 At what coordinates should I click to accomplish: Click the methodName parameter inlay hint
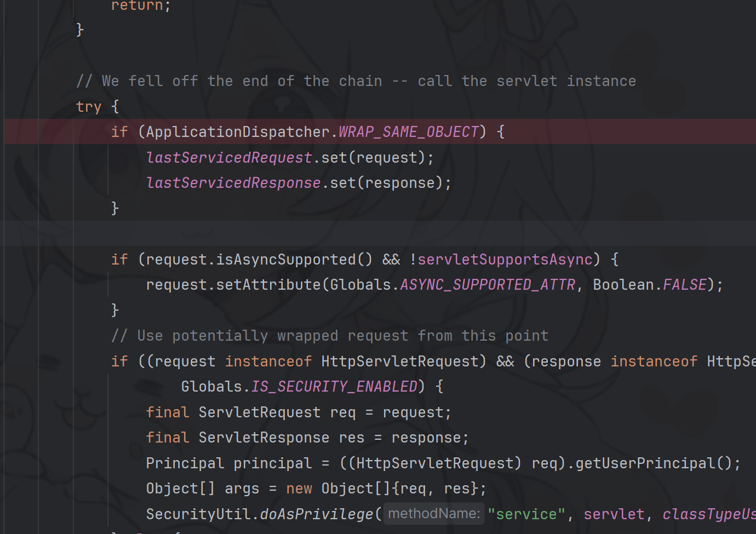coord(434,514)
